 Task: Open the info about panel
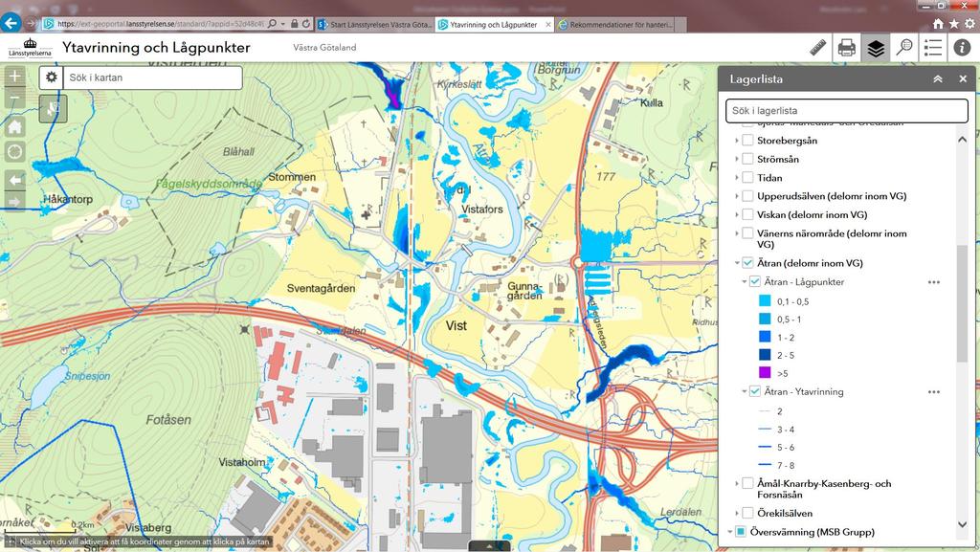(x=962, y=48)
